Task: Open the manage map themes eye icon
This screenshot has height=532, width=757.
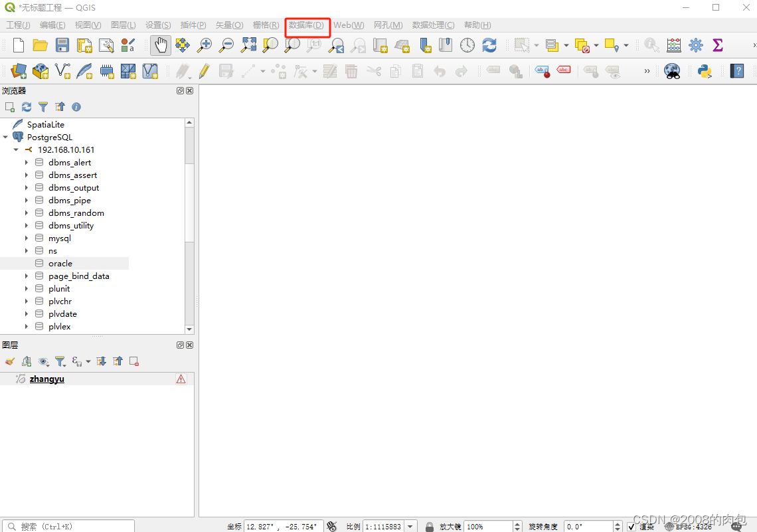Action: (43, 361)
